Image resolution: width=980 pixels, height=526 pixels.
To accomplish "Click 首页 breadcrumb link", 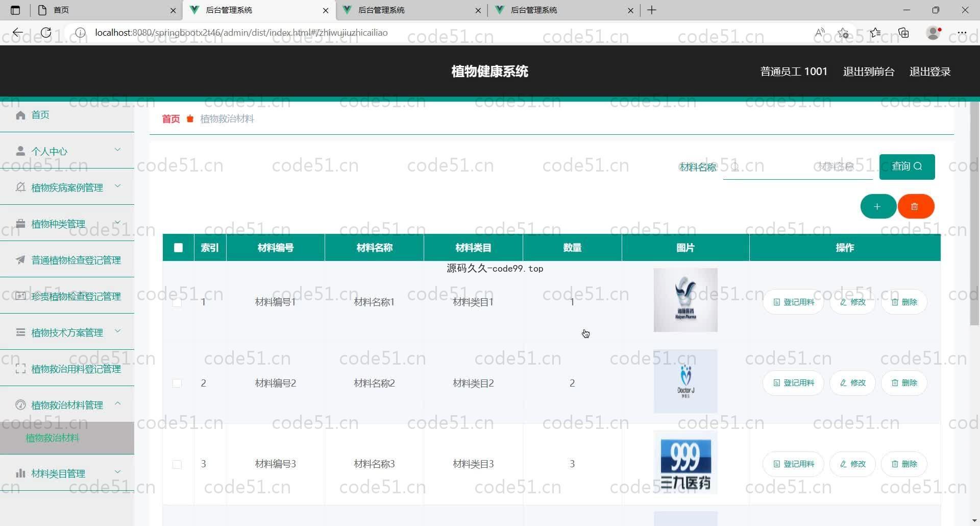I will tap(171, 119).
